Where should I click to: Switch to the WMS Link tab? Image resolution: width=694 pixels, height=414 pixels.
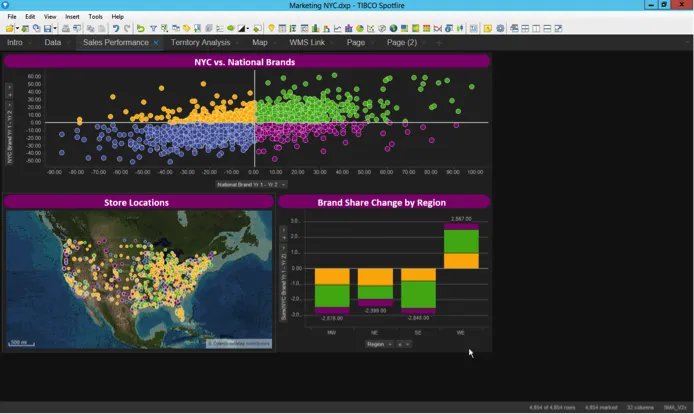[x=307, y=43]
